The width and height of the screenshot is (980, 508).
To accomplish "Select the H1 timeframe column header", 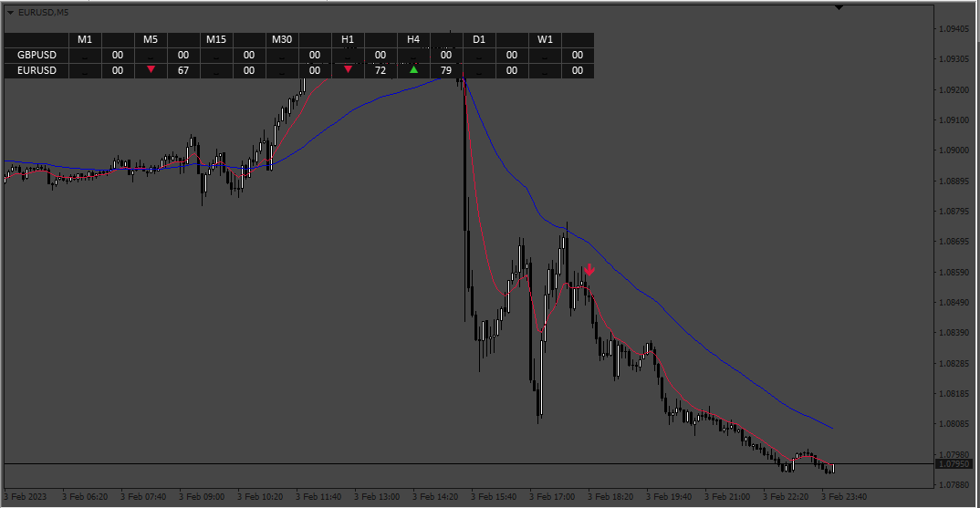I will coord(348,39).
